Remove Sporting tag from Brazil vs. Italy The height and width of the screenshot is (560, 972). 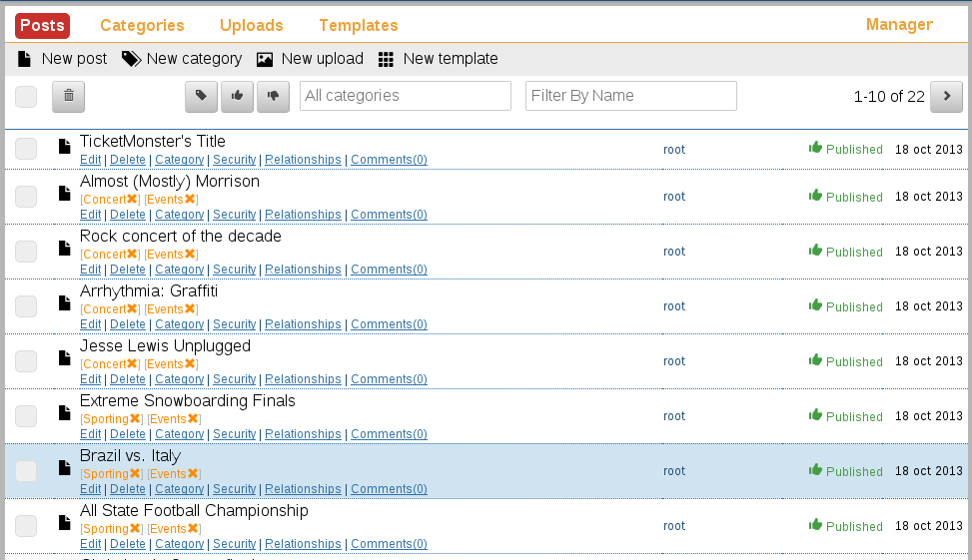(x=135, y=473)
